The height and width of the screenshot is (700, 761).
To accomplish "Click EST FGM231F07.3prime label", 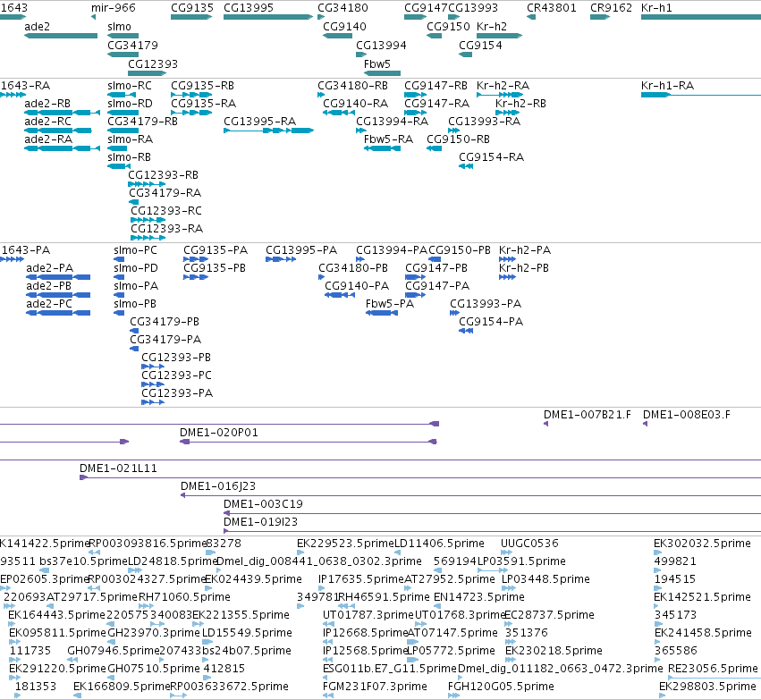I will [x=375, y=686].
